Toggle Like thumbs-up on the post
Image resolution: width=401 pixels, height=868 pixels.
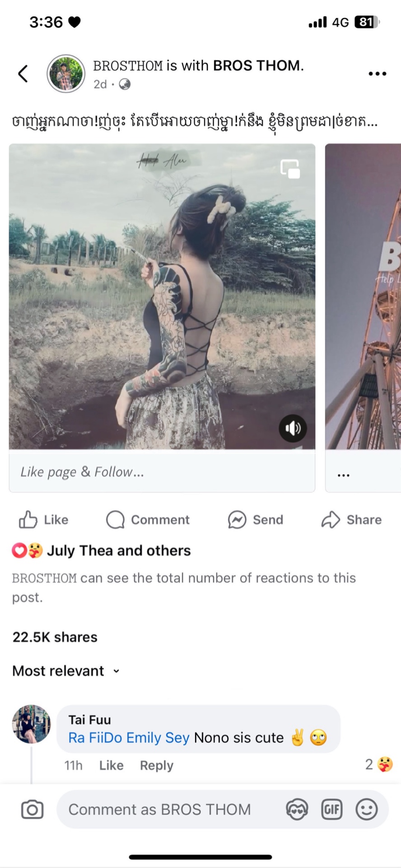click(28, 520)
